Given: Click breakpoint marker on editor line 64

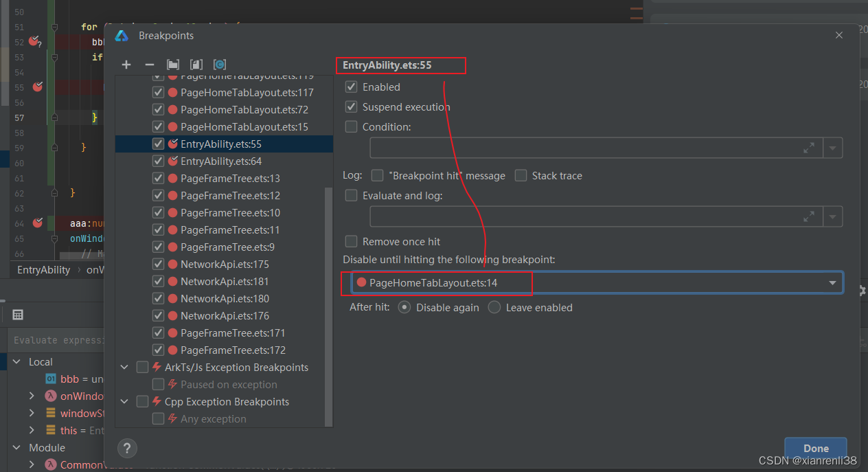Looking at the screenshot, I should [x=38, y=223].
